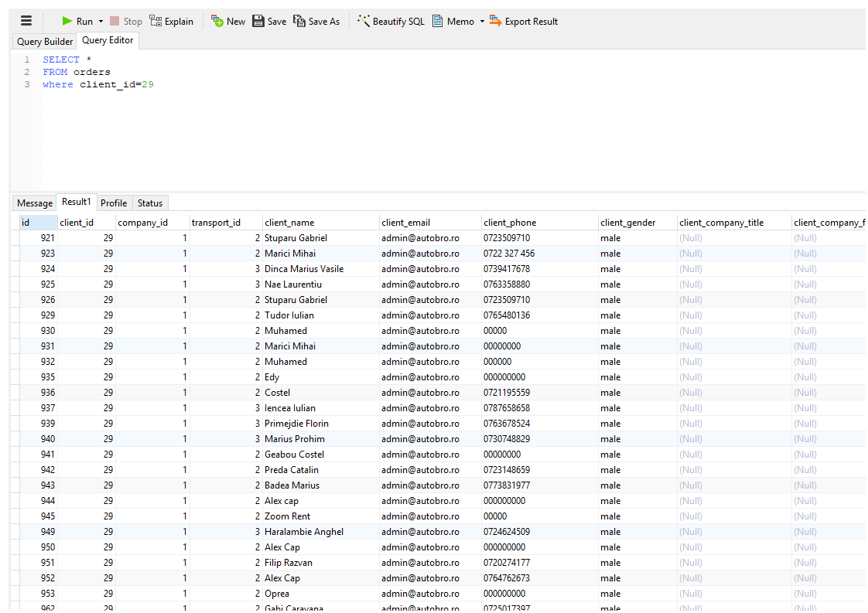Click phone cell '0765480136'
This screenshot has width=868, height=613.
coord(540,315)
